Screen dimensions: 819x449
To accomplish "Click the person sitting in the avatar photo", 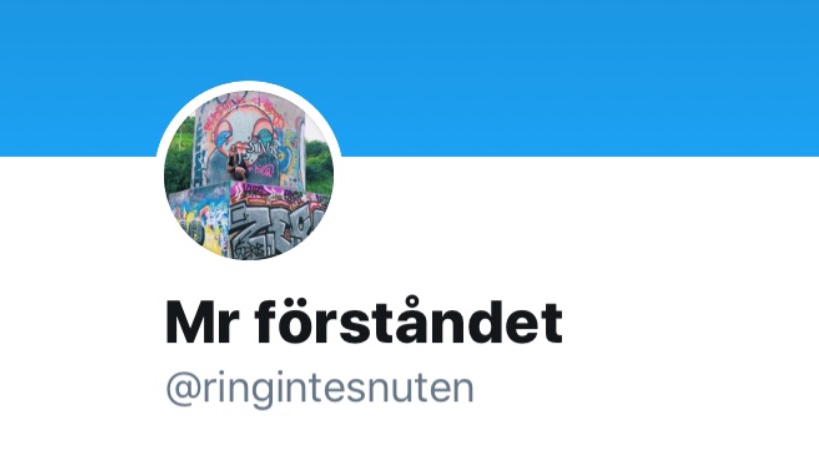I will coord(237,163).
